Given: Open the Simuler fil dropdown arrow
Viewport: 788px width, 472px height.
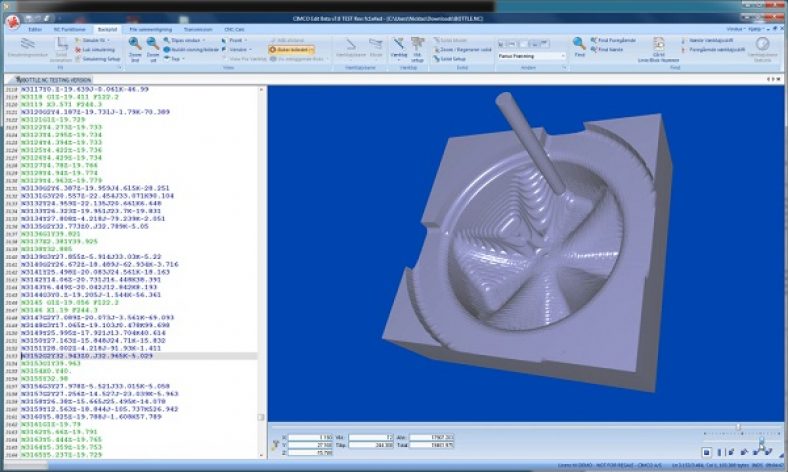Looking at the screenshot, I should click(x=108, y=40).
